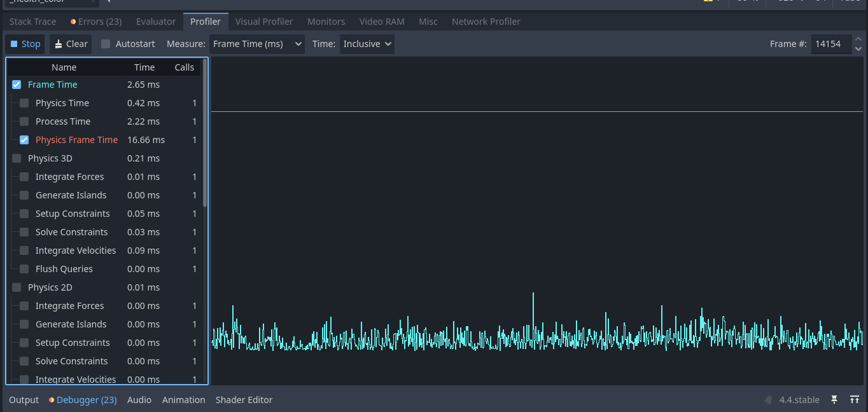Image resolution: width=868 pixels, height=412 pixels.
Task: Check the Process Time checkbox
Action: point(24,121)
